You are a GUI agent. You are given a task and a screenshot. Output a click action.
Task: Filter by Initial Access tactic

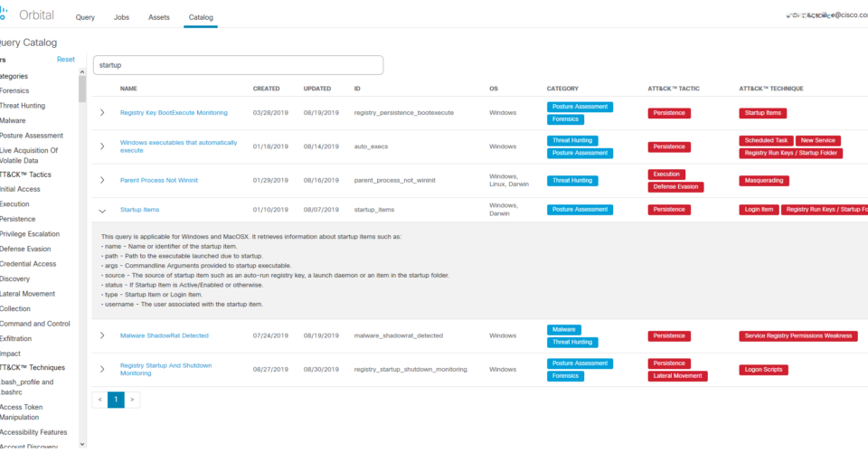20,189
